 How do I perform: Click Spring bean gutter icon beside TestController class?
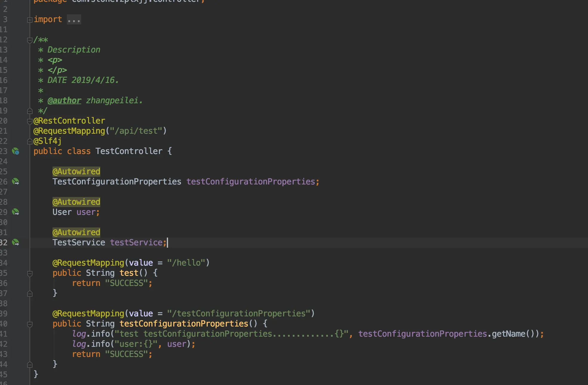click(16, 152)
